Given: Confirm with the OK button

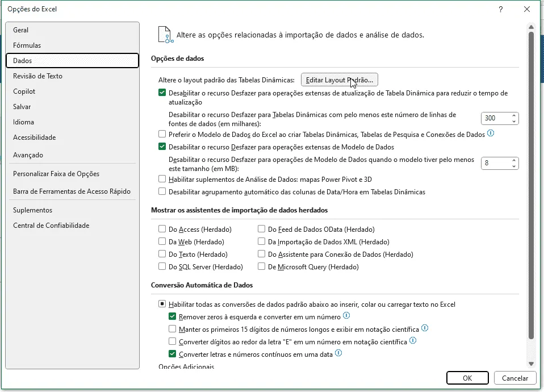Looking at the screenshot, I should coord(467,378).
